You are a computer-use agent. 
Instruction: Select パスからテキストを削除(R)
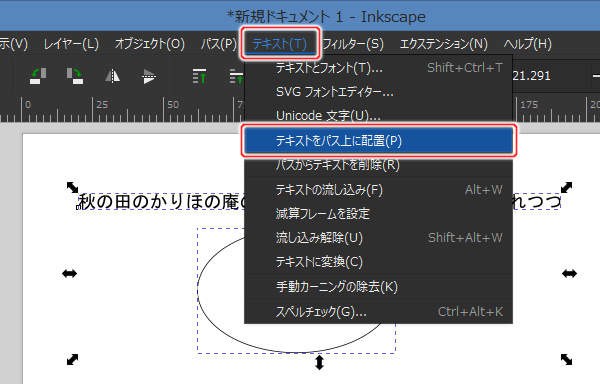pos(378,165)
